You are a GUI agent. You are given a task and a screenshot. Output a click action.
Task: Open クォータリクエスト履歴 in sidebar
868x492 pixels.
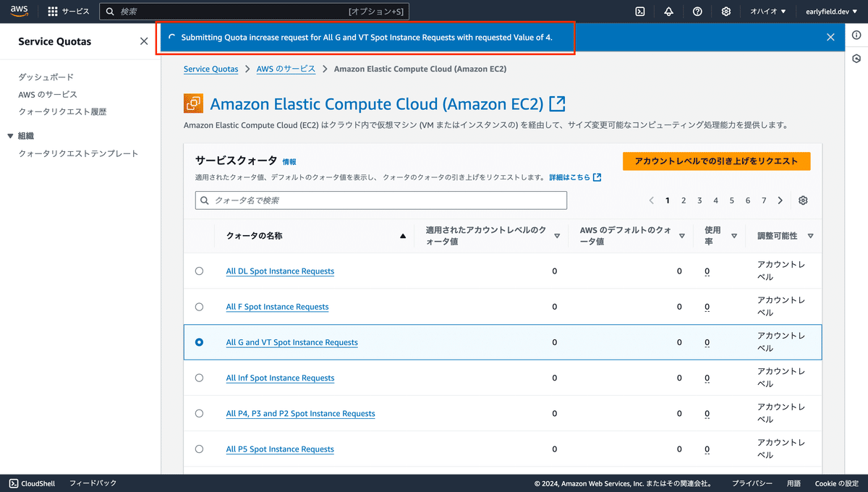click(x=62, y=112)
